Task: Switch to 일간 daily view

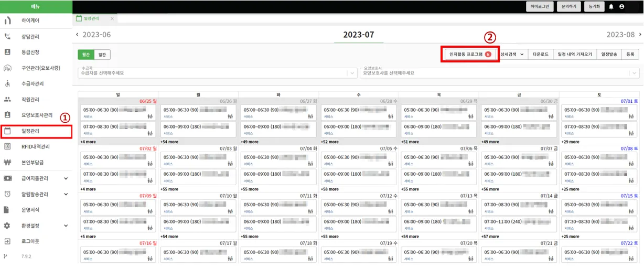Action: 103,54
